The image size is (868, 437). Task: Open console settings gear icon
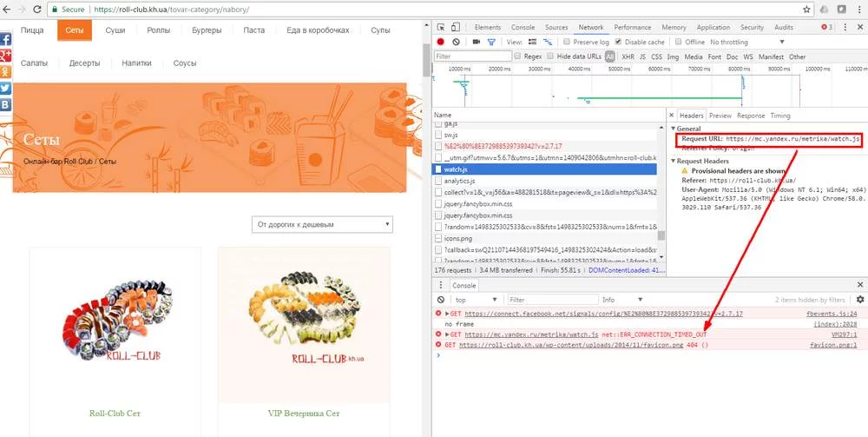pyautogui.click(x=860, y=300)
